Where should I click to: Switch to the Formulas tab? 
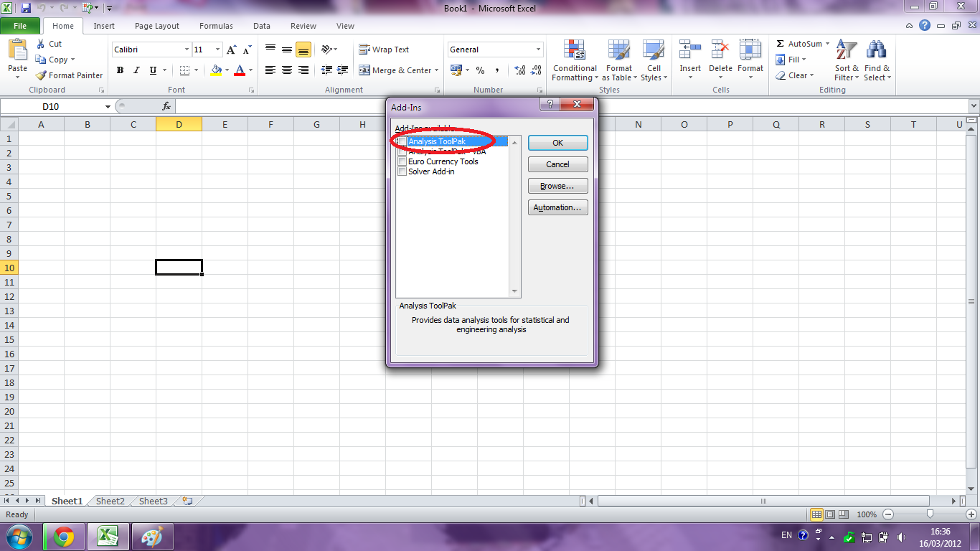tap(216, 26)
